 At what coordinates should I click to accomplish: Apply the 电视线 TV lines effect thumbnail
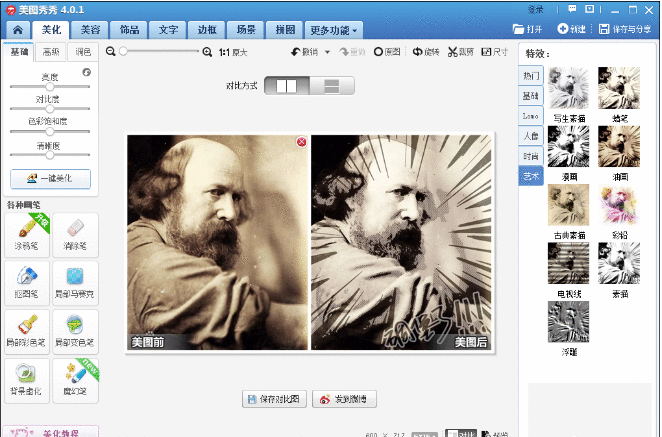click(568, 263)
